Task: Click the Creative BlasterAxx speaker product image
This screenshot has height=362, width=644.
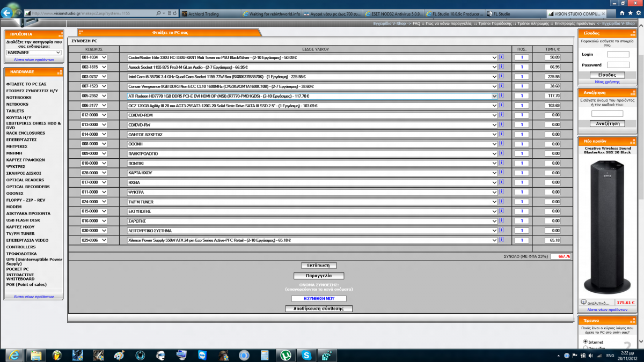Action: click(x=607, y=227)
